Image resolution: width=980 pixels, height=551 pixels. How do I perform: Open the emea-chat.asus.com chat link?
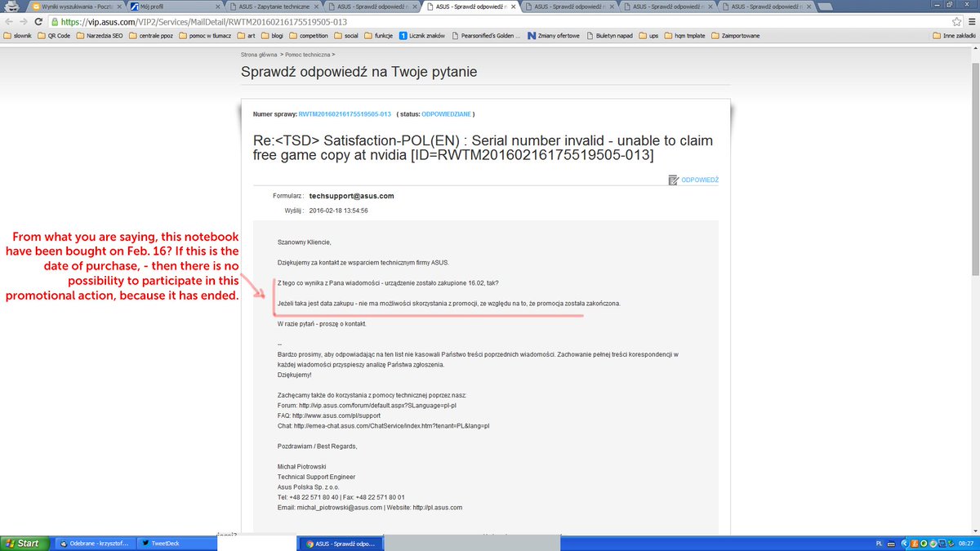[391, 425]
